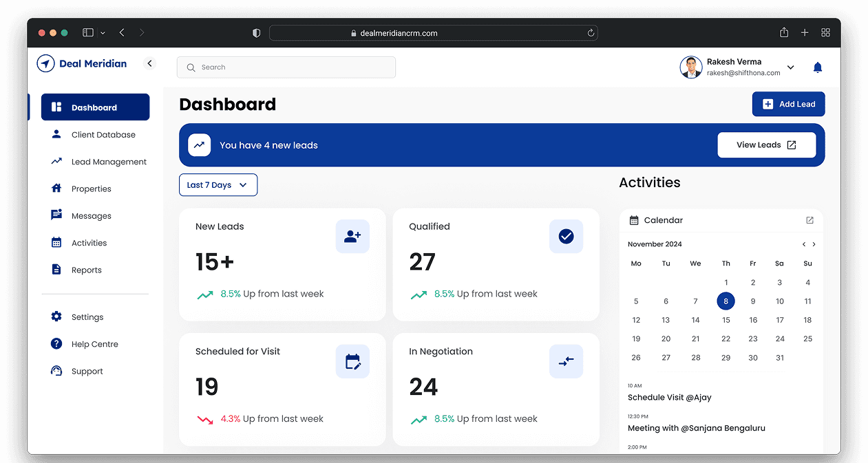Click the browser privacy shield icon
The height and width of the screenshot is (463, 868).
pyautogui.click(x=256, y=32)
